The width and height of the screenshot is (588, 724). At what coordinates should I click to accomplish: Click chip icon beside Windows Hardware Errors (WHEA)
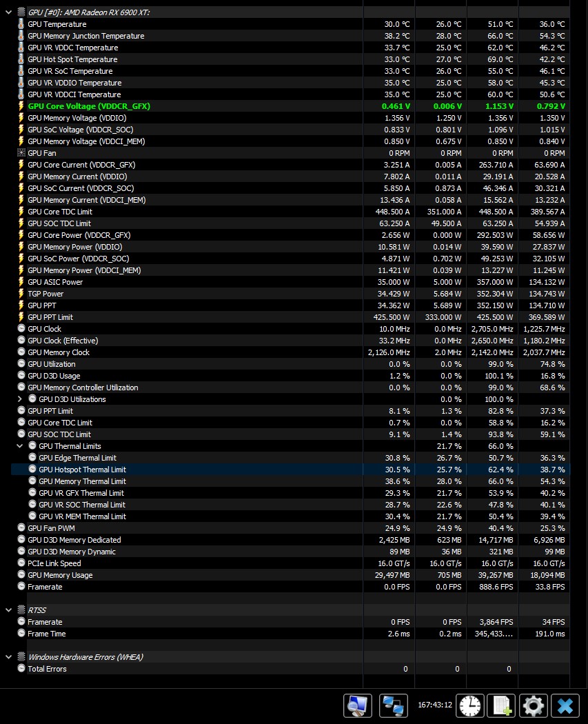[21, 656]
